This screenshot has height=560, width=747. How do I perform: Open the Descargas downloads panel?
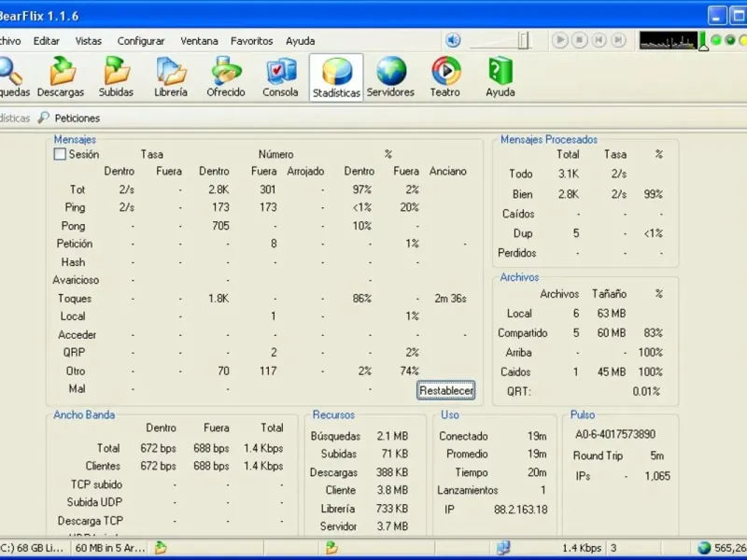click(61, 77)
